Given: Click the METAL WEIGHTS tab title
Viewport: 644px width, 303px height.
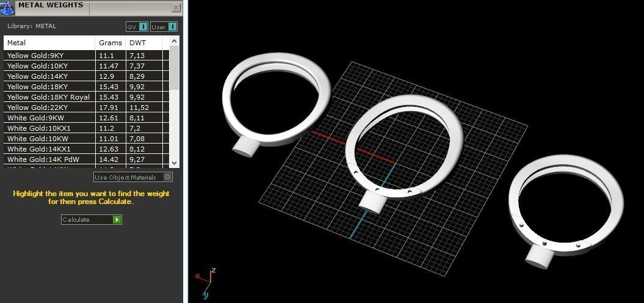Looking at the screenshot, I should tap(51, 5).
